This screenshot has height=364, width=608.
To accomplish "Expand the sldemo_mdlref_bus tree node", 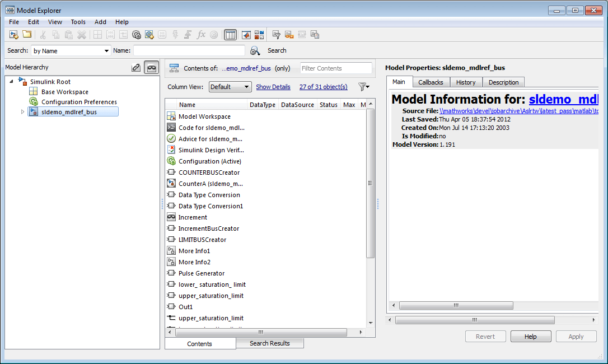I will point(23,112).
